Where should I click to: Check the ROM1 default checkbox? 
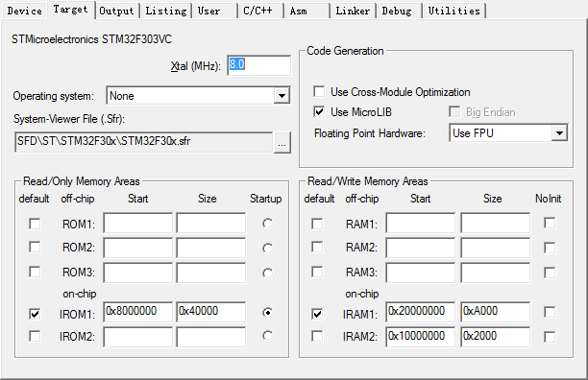pyautogui.click(x=35, y=224)
